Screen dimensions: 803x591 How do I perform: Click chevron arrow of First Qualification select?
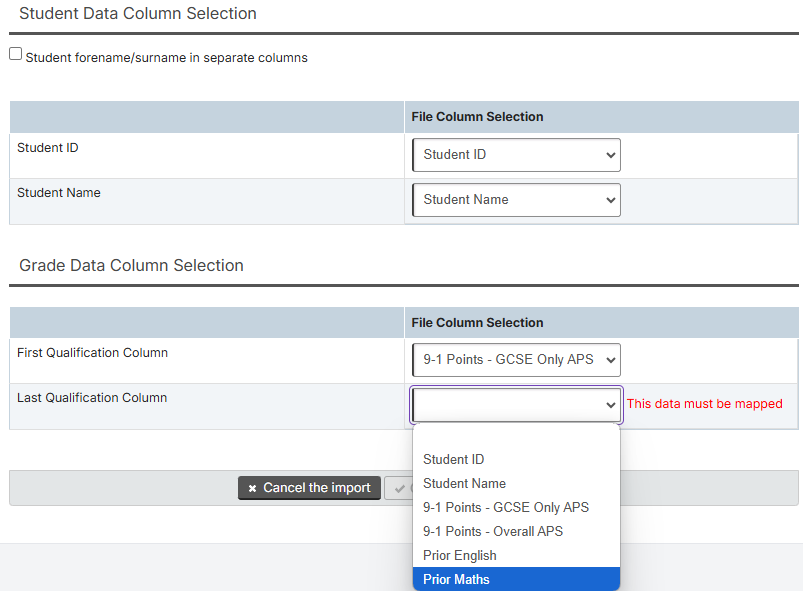pos(610,360)
